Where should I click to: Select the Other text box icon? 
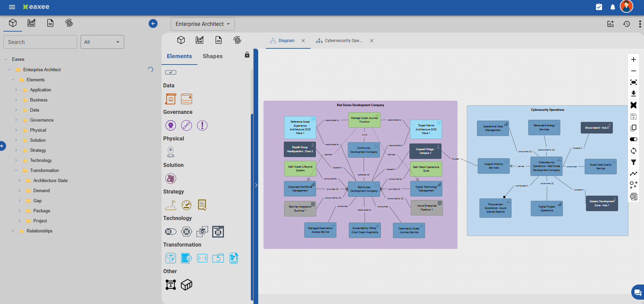pos(171,285)
